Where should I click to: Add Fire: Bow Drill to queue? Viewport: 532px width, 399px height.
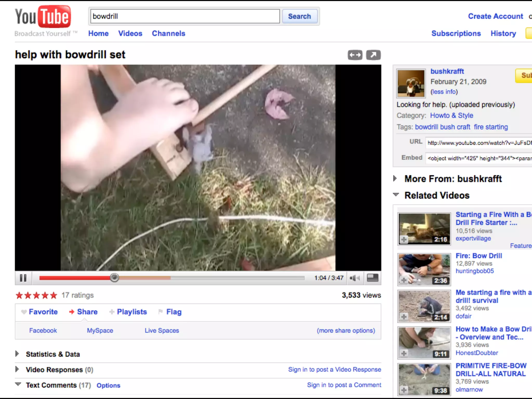pos(404,280)
